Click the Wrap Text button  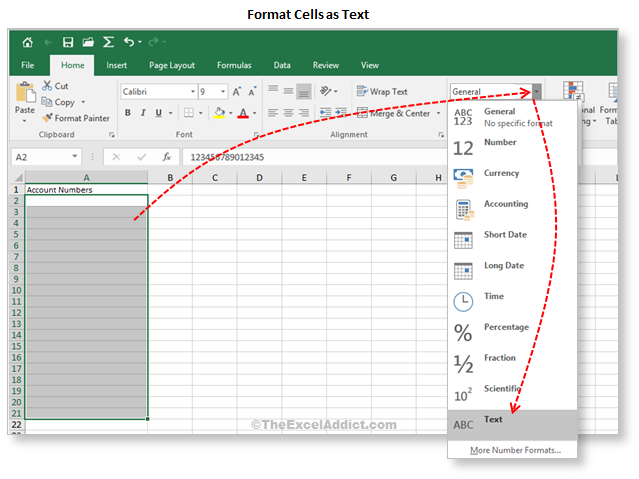[x=382, y=92]
